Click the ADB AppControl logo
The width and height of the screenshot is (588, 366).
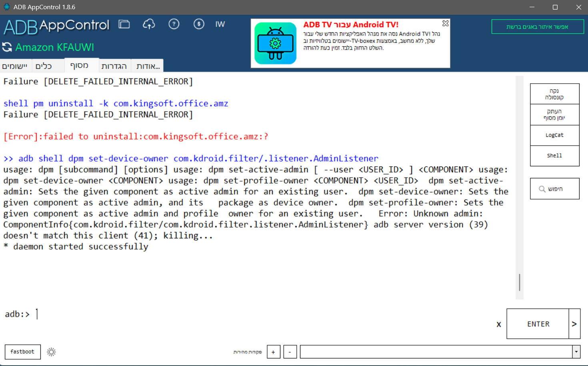pos(56,26)
